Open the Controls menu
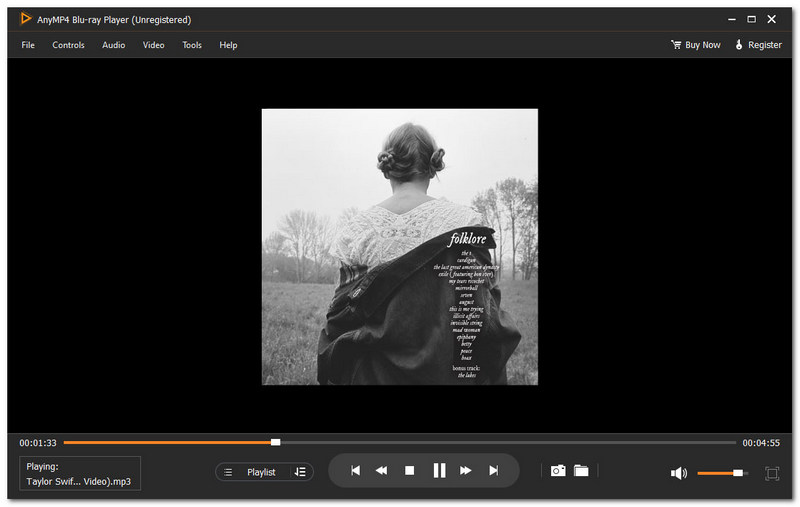This screenshot has width=800, height=507. click(68, 45)
